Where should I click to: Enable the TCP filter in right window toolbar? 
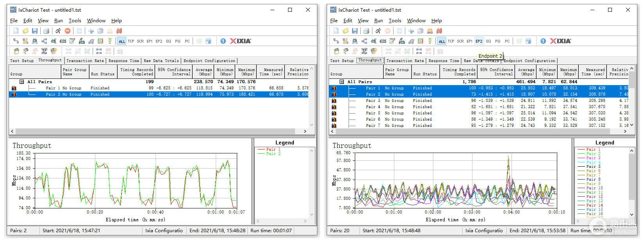point(451,41)
